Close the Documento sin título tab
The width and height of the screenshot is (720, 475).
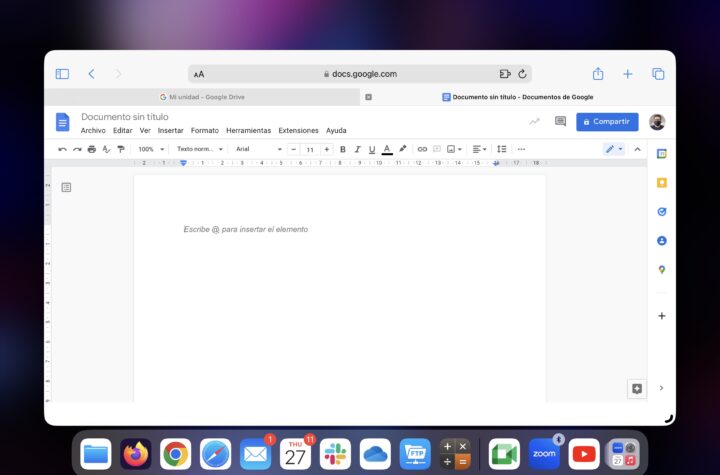pyautogui.click(x=368, y=97)
